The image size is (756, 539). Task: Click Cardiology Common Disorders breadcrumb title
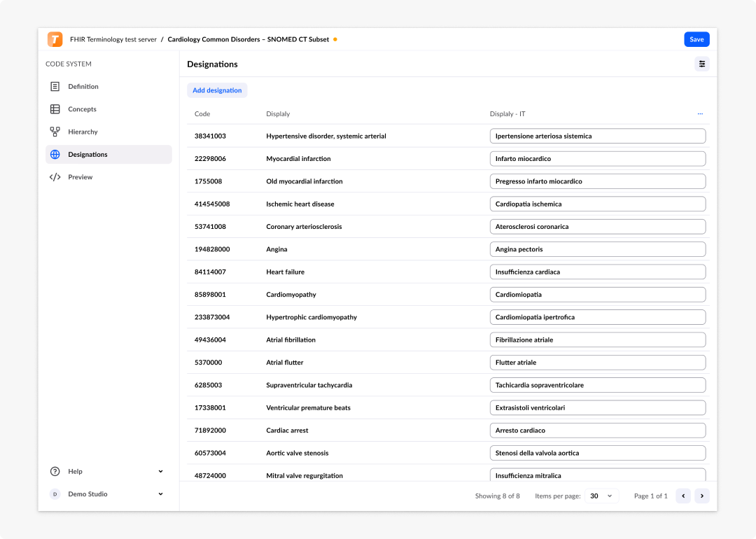(x=248, y=39)
